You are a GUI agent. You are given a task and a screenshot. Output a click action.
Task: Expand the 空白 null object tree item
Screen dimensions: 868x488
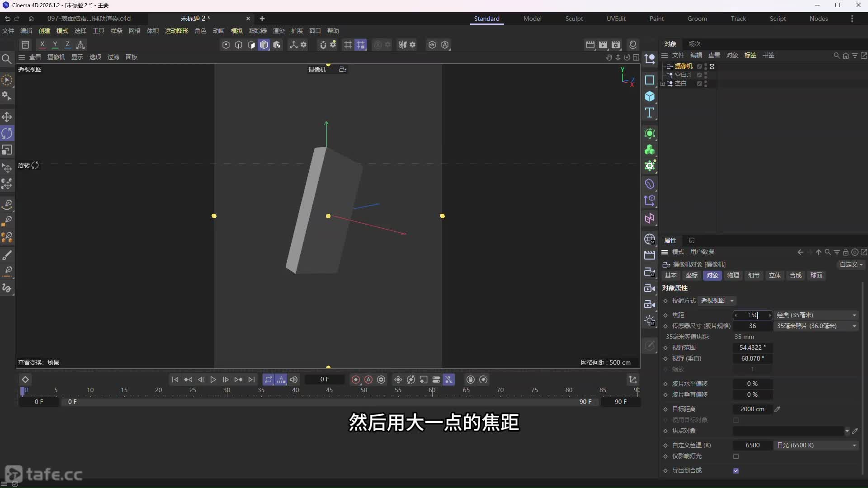tap(663, 84)
